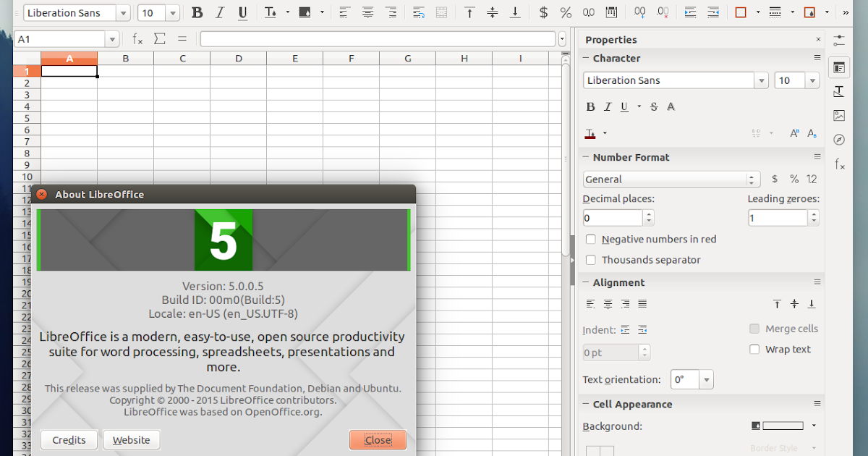This screenshot has width=868, height=456.
Task: Open Sidebar Settings icon at top of tab bar
Action: pos(839,41)
